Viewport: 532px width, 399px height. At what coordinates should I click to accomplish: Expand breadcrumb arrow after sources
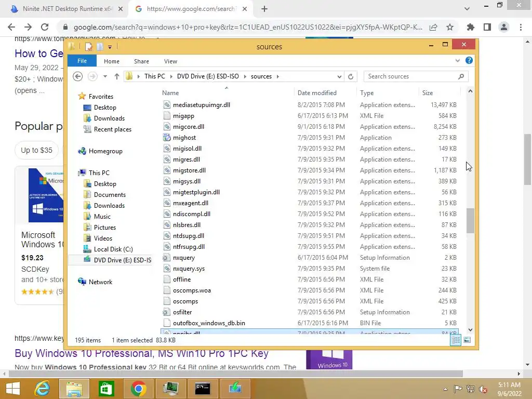(x=278, y=76)
